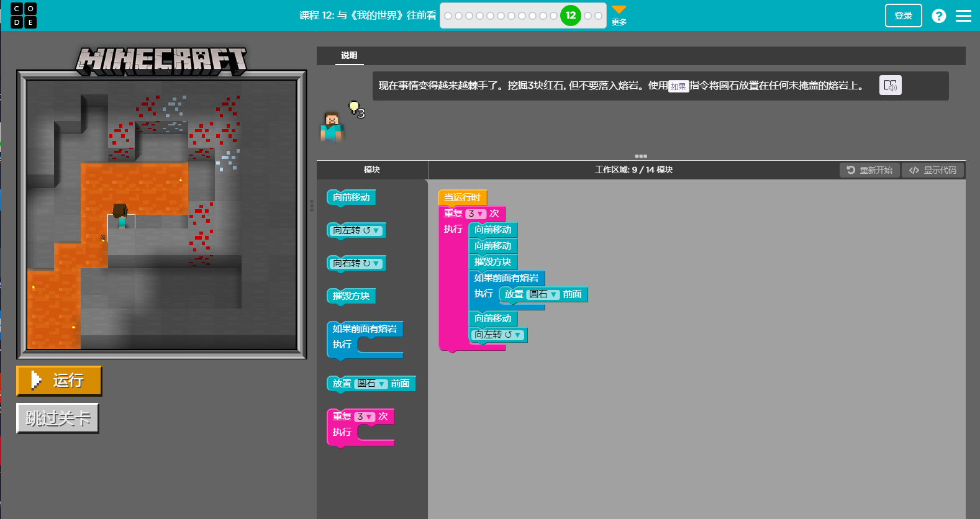The height and width of the screenshot is (519, 980).
Task: Select first 向前移动 block in workspace loop
Action: (493, 230)
